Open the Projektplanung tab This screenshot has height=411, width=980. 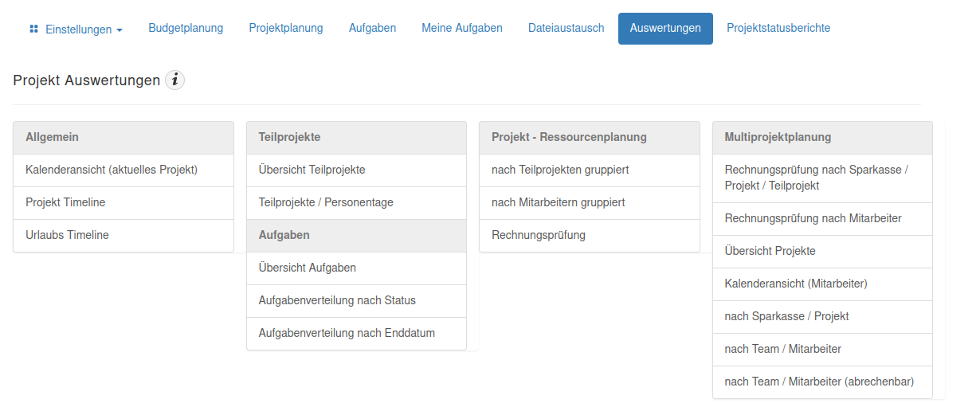(x=286, y=28)
